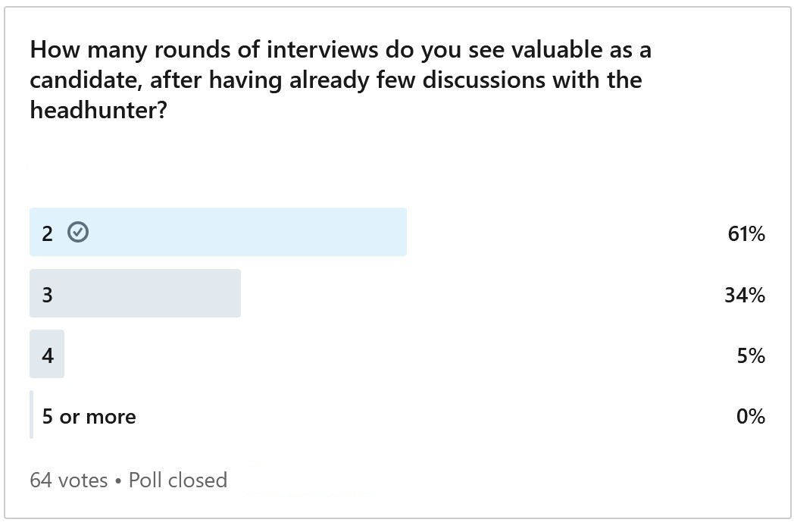This screenshot has width=794, height=532.
Task: Click the small gray bar for option 4
Action: pos(47,354)
